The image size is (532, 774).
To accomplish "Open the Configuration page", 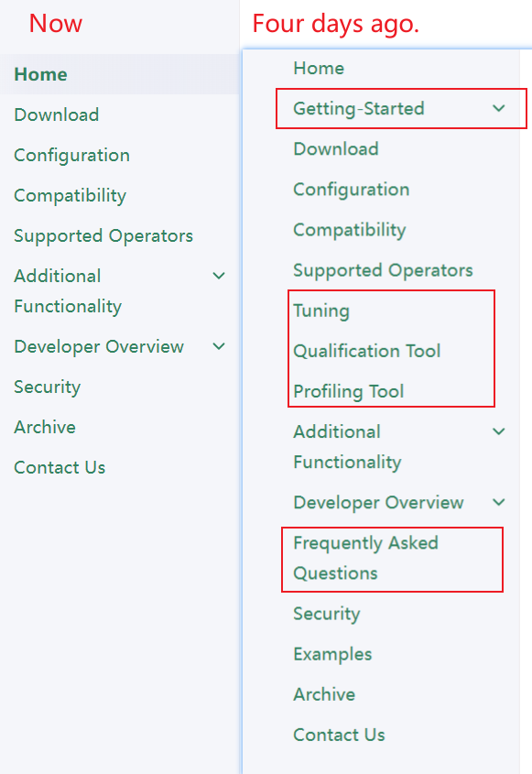I will coord(71,155).
